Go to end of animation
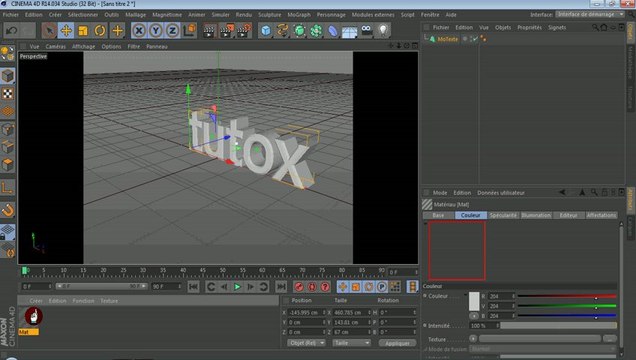The height and width of the screenshot is (360, 636). point(281,287)
